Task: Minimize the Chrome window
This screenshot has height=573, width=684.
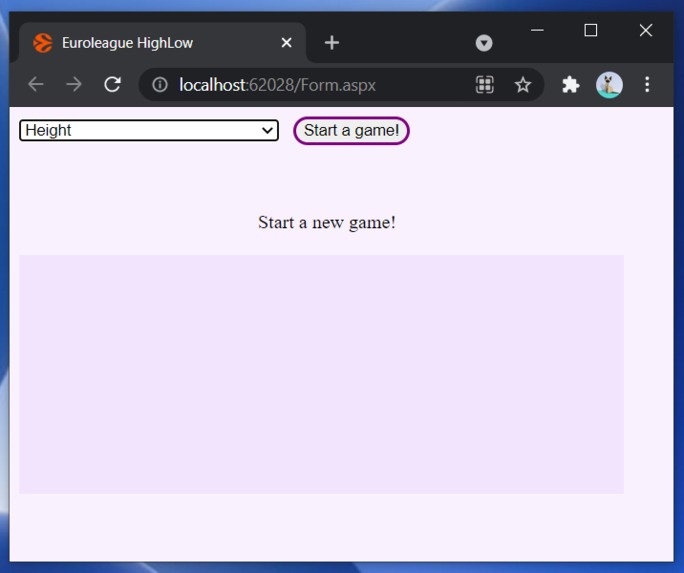Action: pos(537,30)
